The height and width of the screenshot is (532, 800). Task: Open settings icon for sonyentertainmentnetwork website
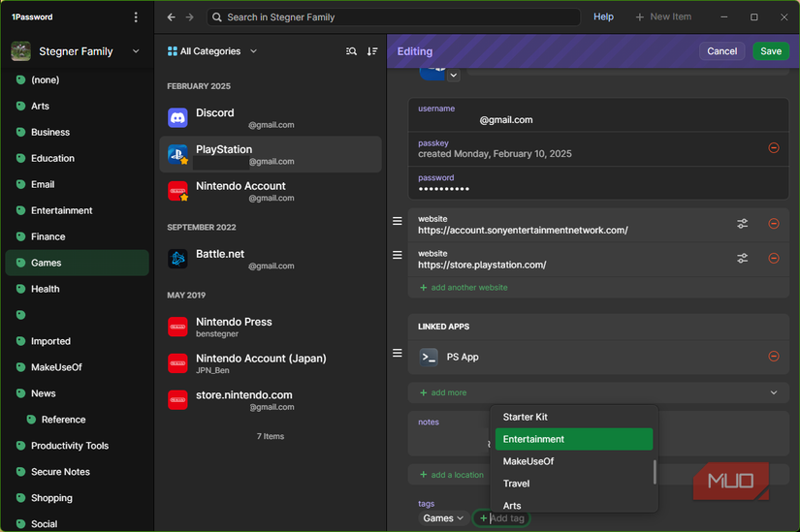tap(742, 224)
